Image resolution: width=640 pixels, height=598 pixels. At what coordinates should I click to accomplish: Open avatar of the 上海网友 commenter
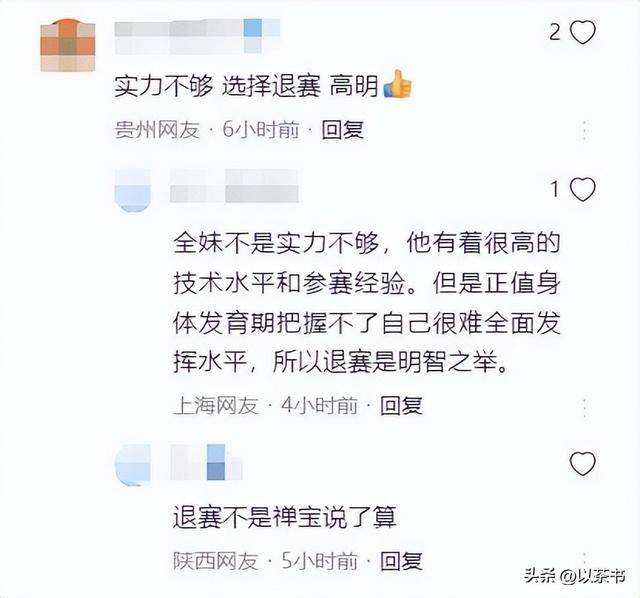click(x=133, y=190)
